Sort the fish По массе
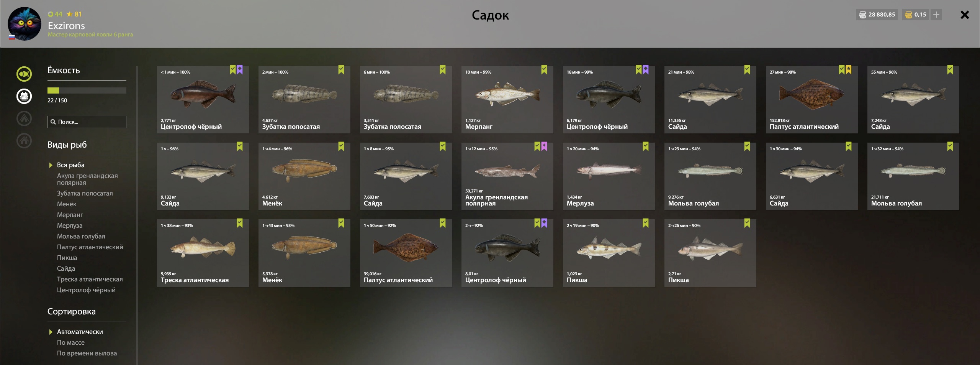Screen dimensions: 980x365 (x=71, y=342)
